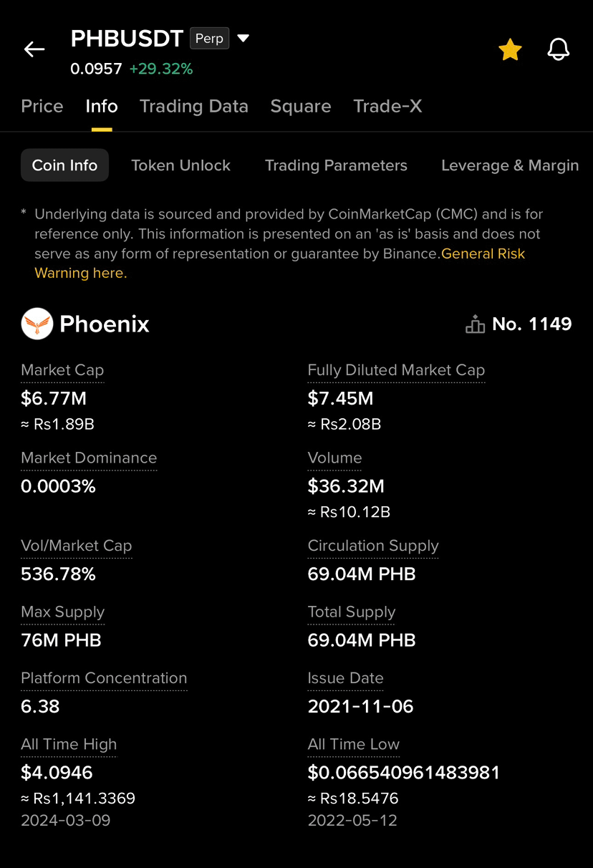Switch to the Price tab
Viewport: 593px width, 868px height.
point(42,106)
